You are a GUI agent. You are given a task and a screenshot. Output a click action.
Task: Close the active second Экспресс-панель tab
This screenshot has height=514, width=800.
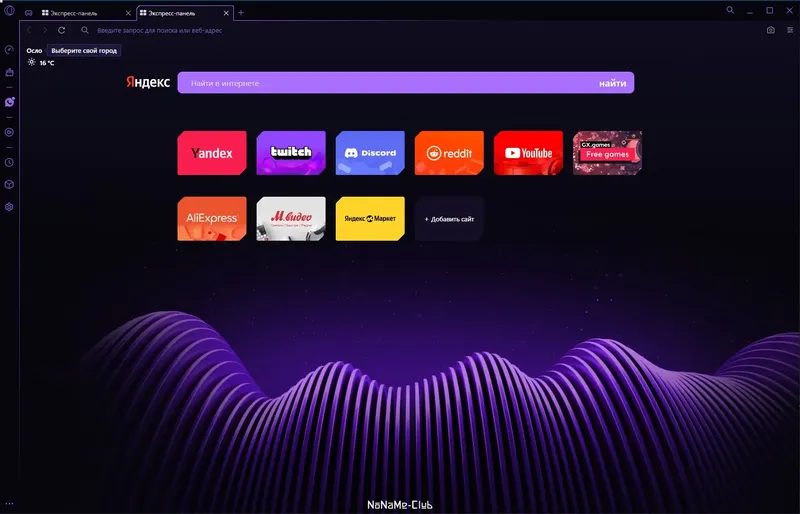tap(227, 13)
